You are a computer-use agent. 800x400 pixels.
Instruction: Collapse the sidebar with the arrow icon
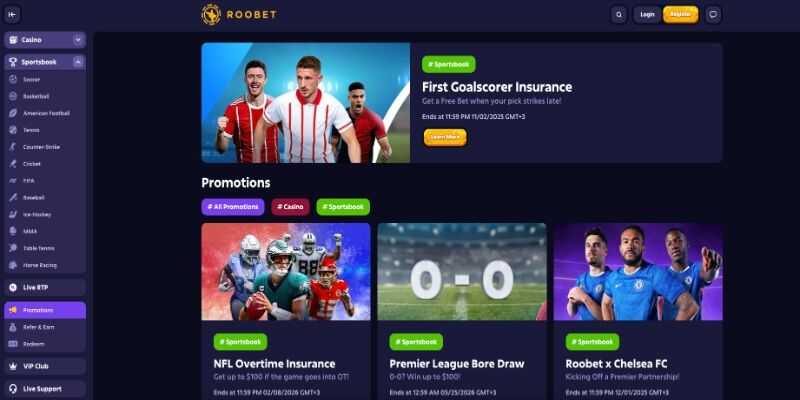click(x=12, y=15)
